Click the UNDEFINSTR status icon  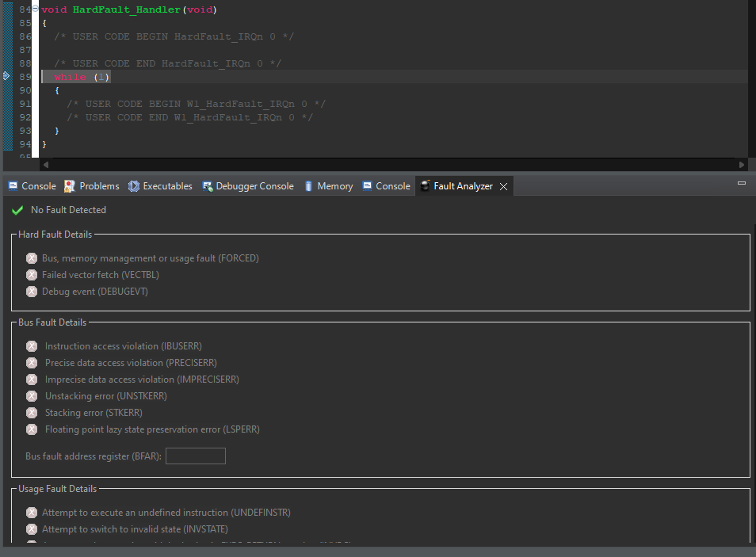click(x=32, y=513)
